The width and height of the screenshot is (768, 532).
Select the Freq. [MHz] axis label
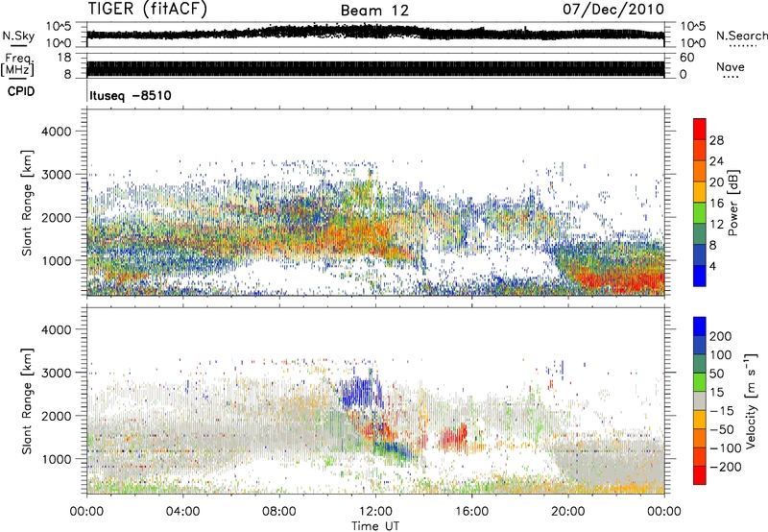click(x=17, y=64)
